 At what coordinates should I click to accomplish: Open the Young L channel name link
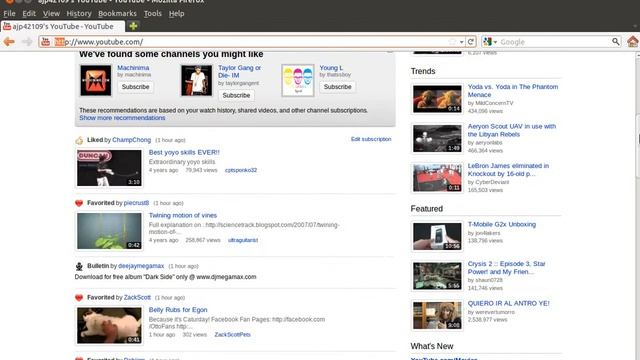331,68
